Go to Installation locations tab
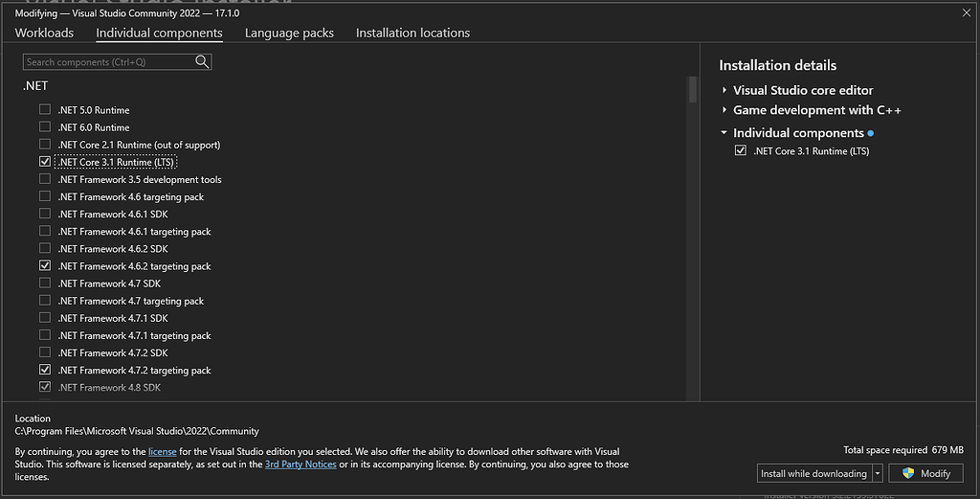 (x=412, y=33)
